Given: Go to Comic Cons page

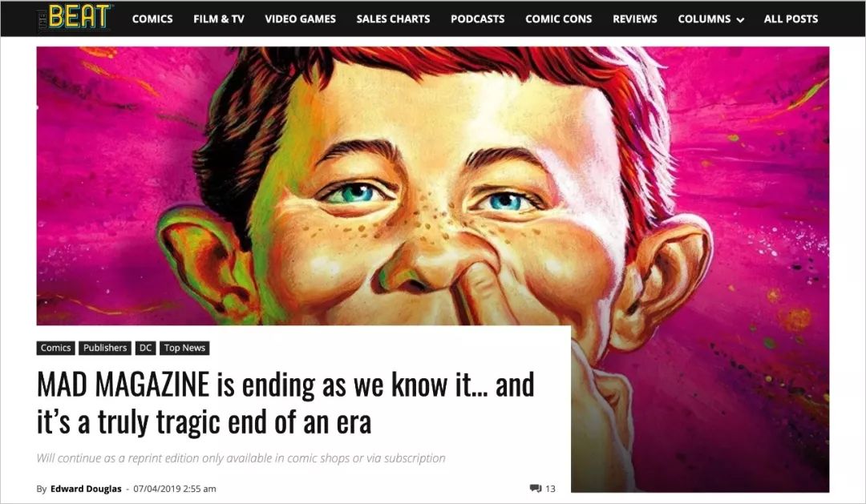Looking at the screenshot, I should pos(558,18).
